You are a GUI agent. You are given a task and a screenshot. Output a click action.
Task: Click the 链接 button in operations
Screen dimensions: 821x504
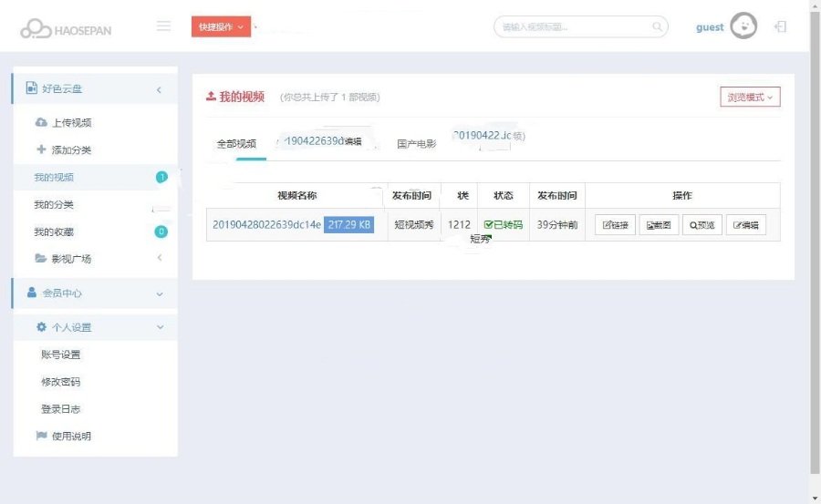tap(615, 225)
